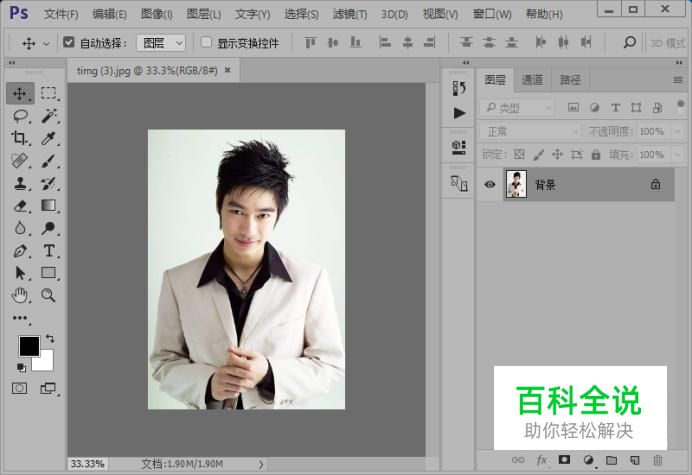The height and width of the screenshot is (475, 692).
Task: Expand document status info arrow
Action: click(261, 464)
